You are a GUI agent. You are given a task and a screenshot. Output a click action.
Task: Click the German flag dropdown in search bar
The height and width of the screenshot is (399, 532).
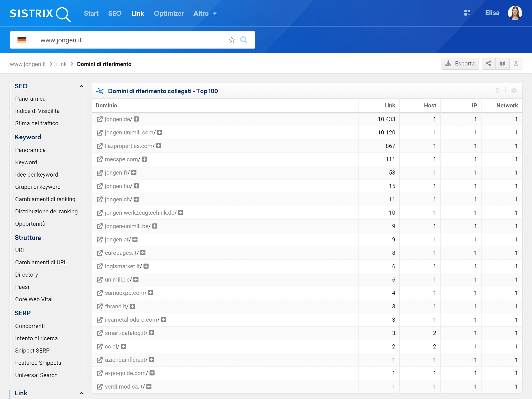[22, 40]
